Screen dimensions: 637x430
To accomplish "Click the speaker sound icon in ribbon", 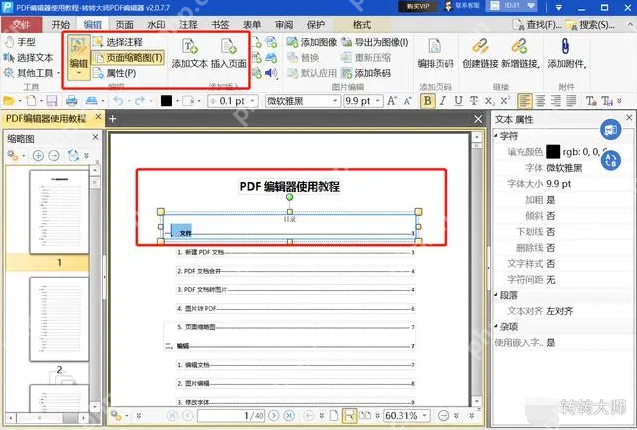I will [x=271, y=73].
